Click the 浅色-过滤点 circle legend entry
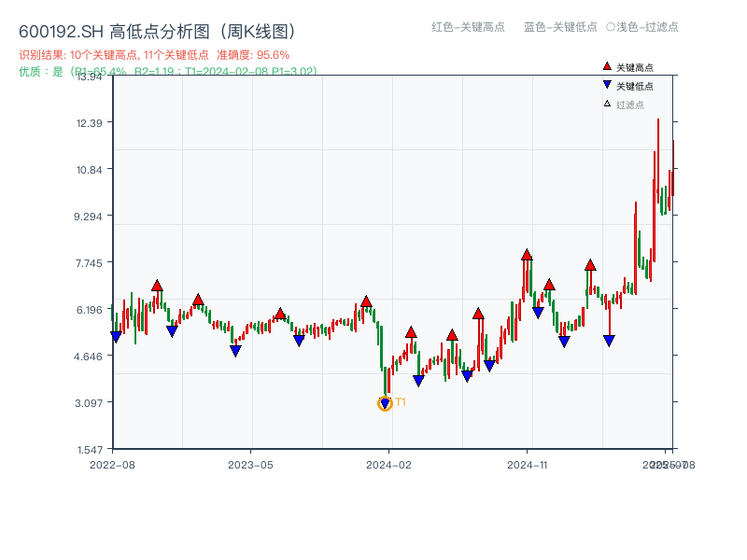 pyautogui.click(x=642, y=27)
